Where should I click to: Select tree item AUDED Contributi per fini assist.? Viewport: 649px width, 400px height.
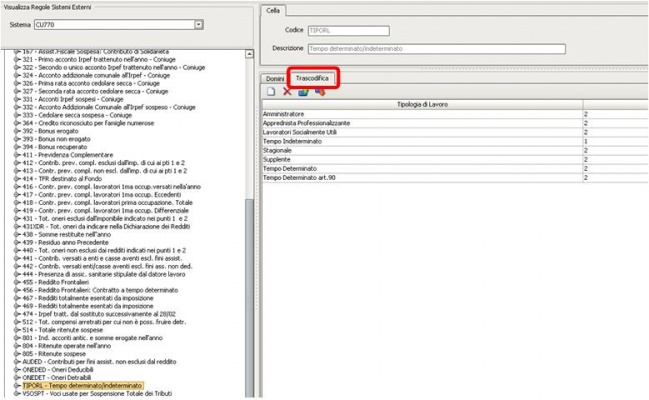pyautogui.click(x=99, y=362)
